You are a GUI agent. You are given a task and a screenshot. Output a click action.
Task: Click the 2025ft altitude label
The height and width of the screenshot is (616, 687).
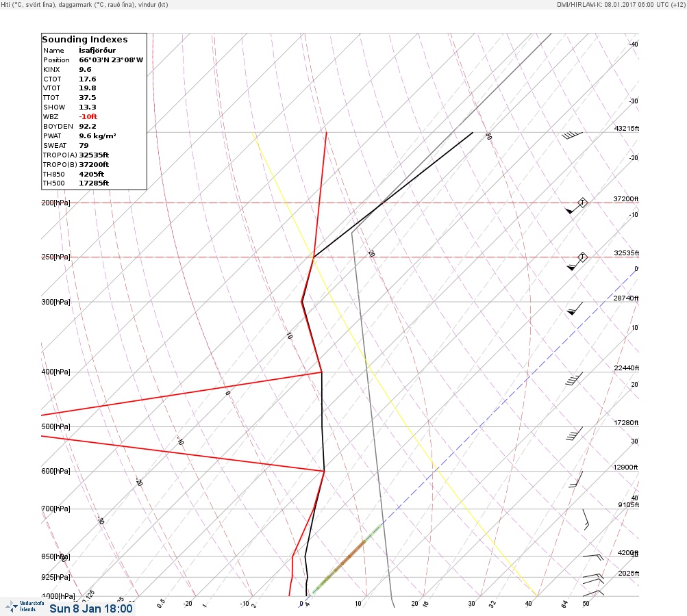pyautogui.click(x=628, y=573)
